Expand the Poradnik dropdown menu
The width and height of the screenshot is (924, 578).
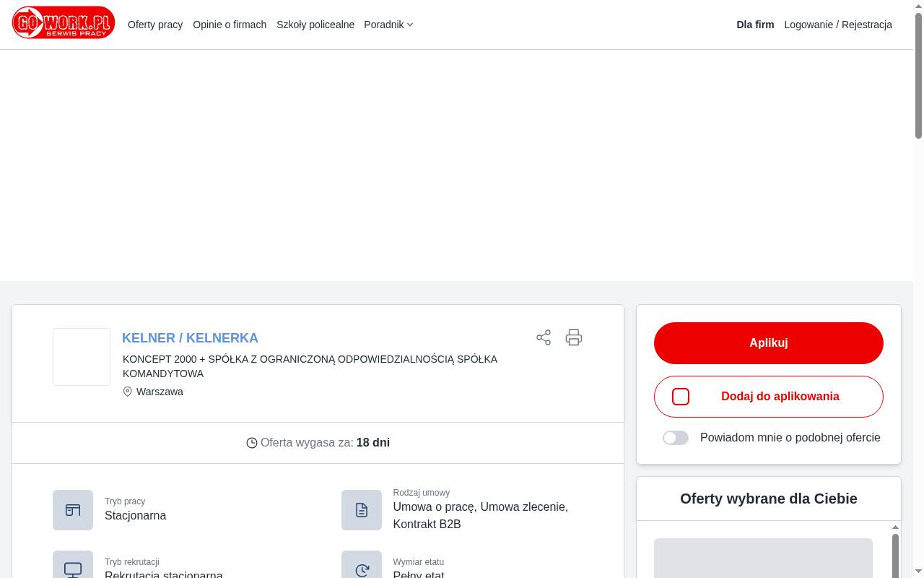point(388,25)
